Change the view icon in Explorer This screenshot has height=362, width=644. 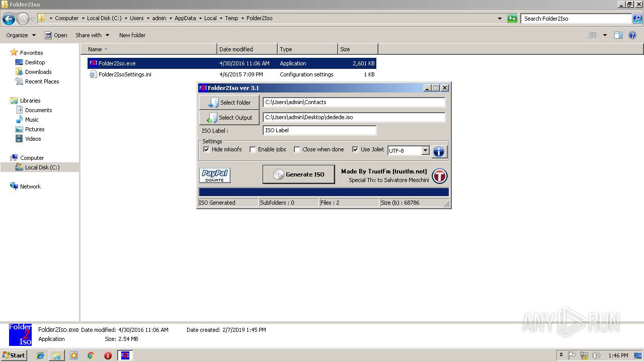tap(592, 35)
